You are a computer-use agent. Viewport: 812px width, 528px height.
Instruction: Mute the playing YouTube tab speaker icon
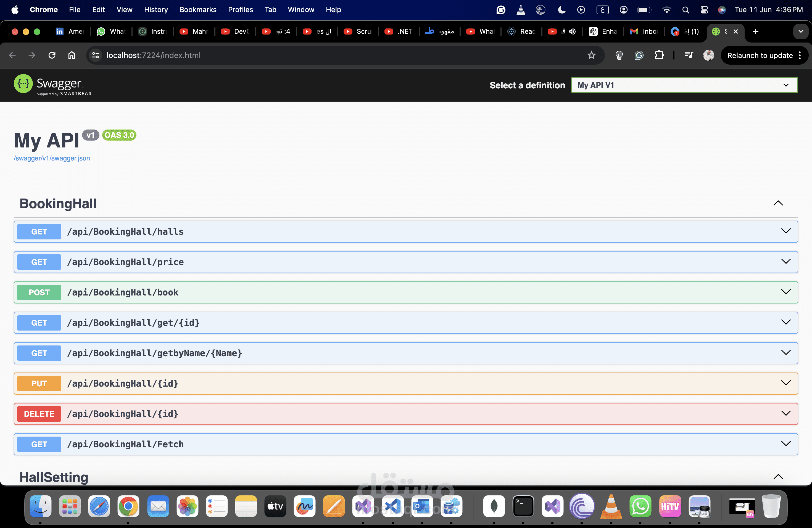pos(572,31)
